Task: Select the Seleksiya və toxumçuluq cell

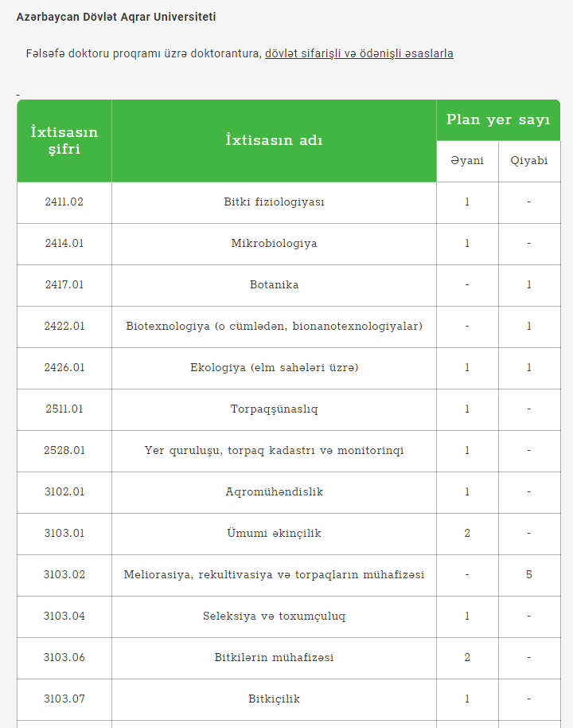Action: [x=274, y=616]
